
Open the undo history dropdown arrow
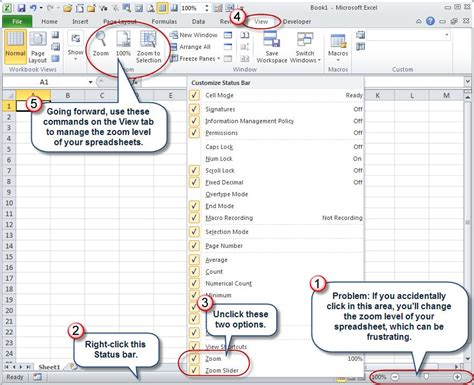pyautogui.click(x=41, y=8)
